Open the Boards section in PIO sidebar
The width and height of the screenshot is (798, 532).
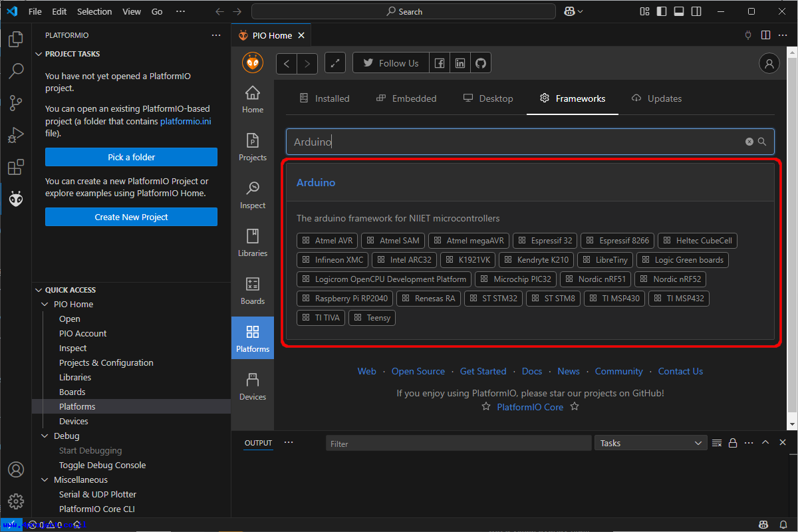click(x=253, y=291)
